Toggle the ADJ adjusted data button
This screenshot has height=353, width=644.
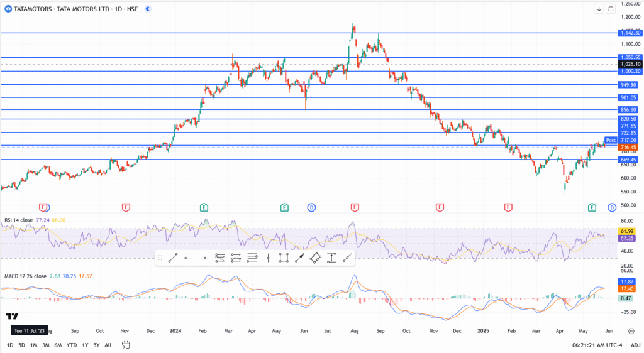pos(635,345)
